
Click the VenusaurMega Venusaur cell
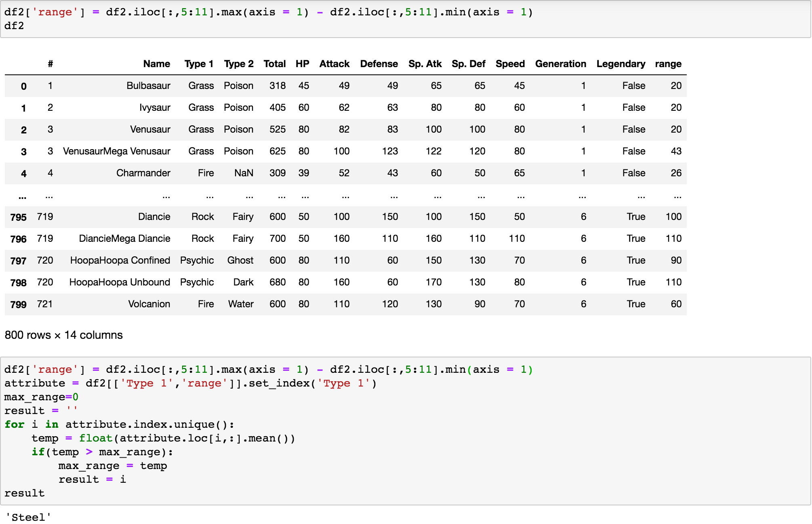[x=117, y=151]
